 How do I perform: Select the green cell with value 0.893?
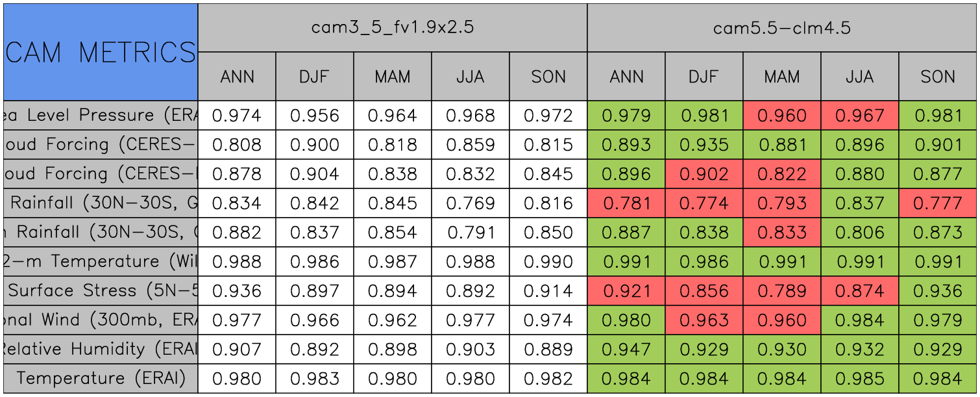tap(626, 145)
